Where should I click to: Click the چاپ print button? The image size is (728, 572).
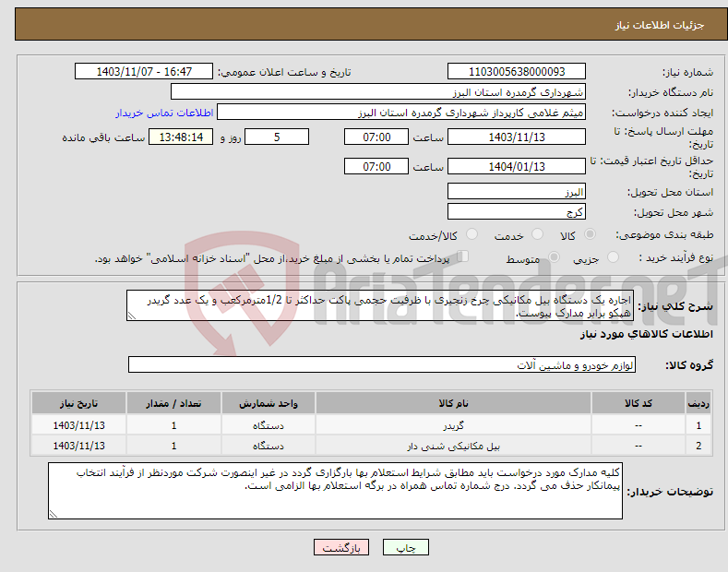pos(406,547)
